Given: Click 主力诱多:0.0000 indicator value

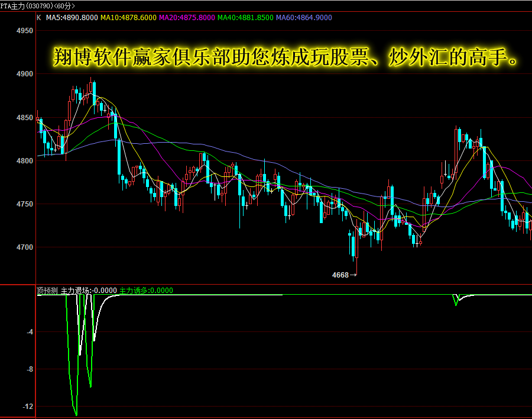Looking at the screenshot, I should coord(146,291).
